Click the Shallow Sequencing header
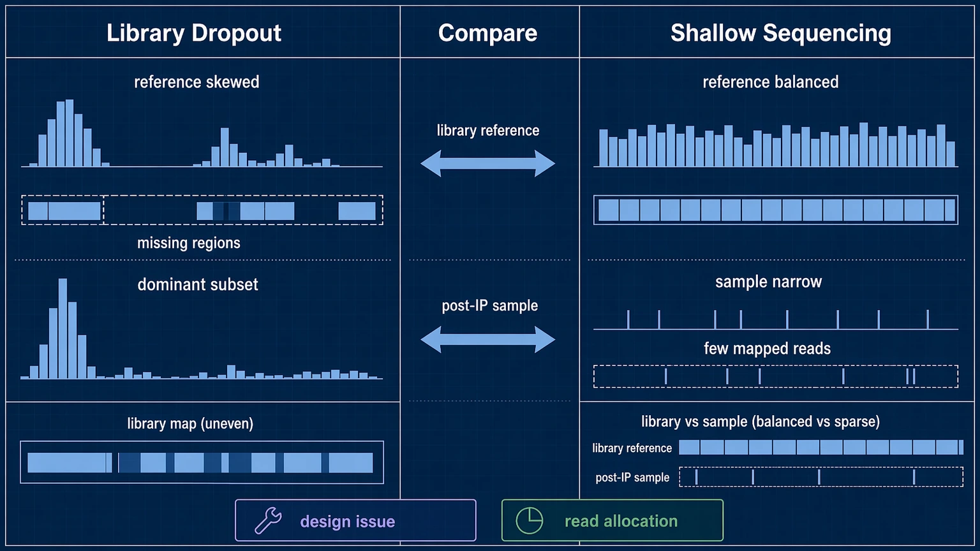The image size is (980, 551). pyautogui.click(x=781, y=33)
